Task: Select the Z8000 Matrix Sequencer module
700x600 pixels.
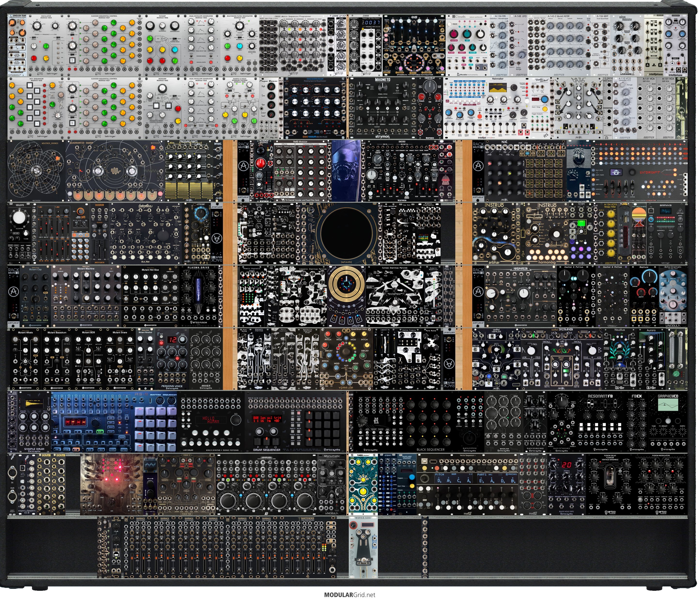Action: 294,45
